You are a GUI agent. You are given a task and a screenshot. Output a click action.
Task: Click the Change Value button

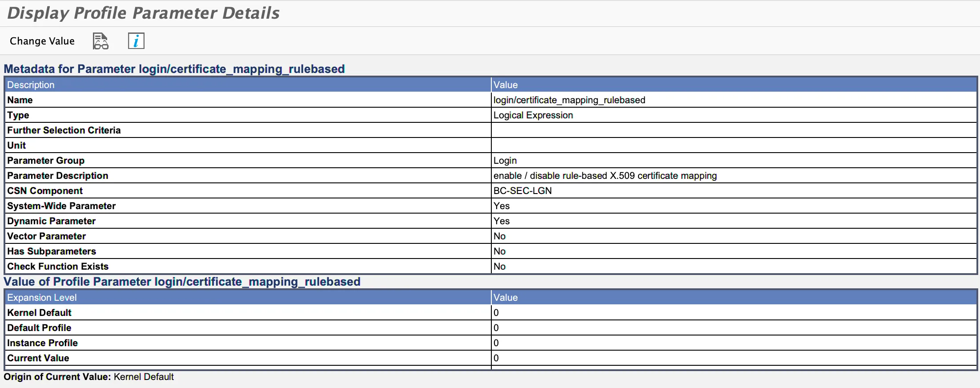tap(42, 41)
